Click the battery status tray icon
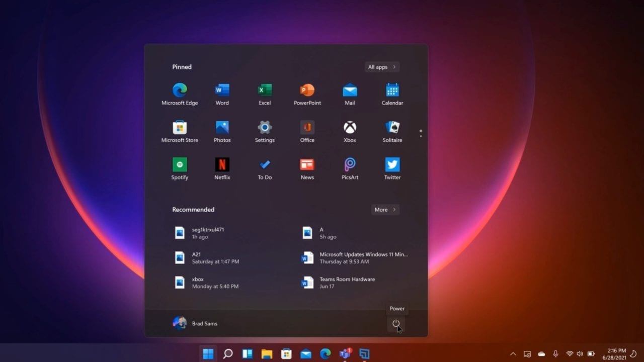This screenshot has width=644, height=362. click(x=591, y=354)
